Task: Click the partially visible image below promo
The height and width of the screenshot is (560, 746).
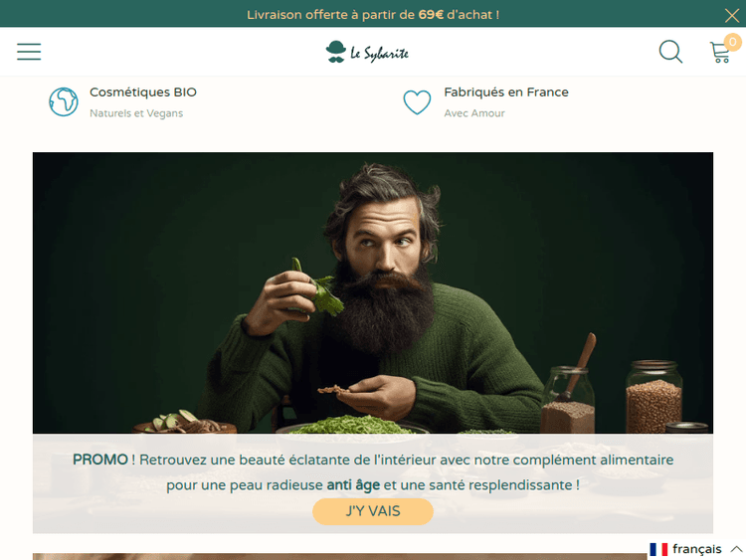Action: [340, 556]
